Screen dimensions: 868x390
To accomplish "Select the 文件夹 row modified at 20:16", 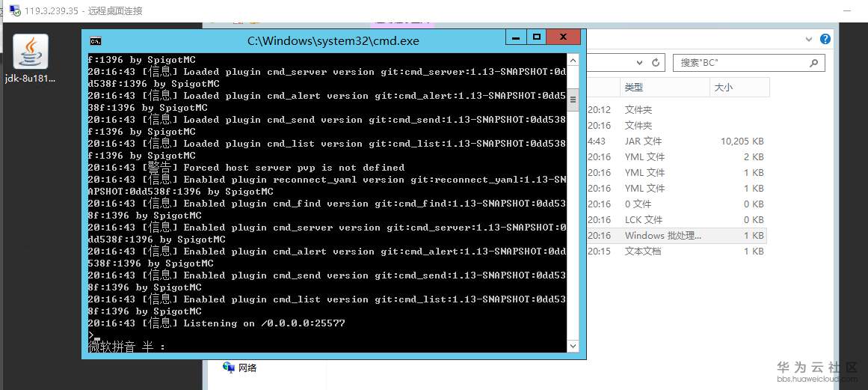I will pos(677,125).
